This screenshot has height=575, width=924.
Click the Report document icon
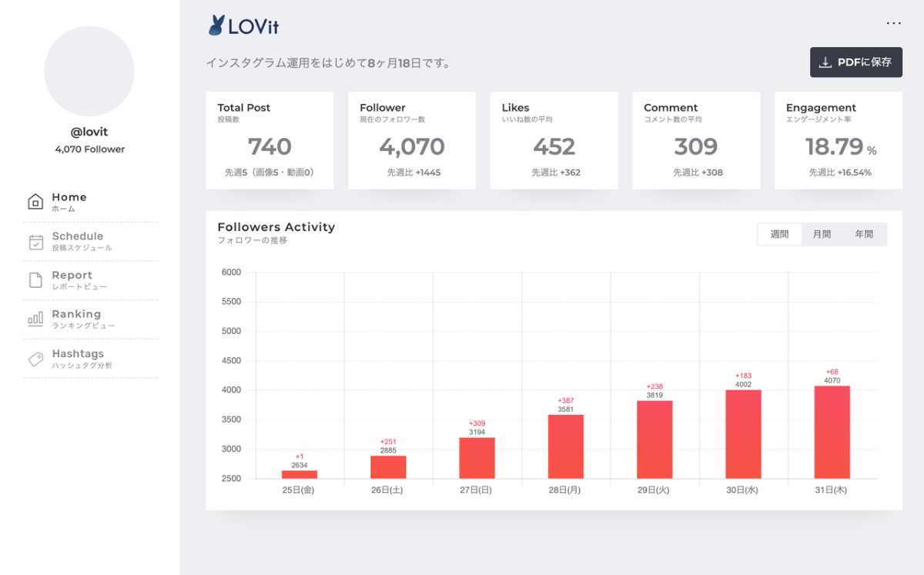point(35,280)
